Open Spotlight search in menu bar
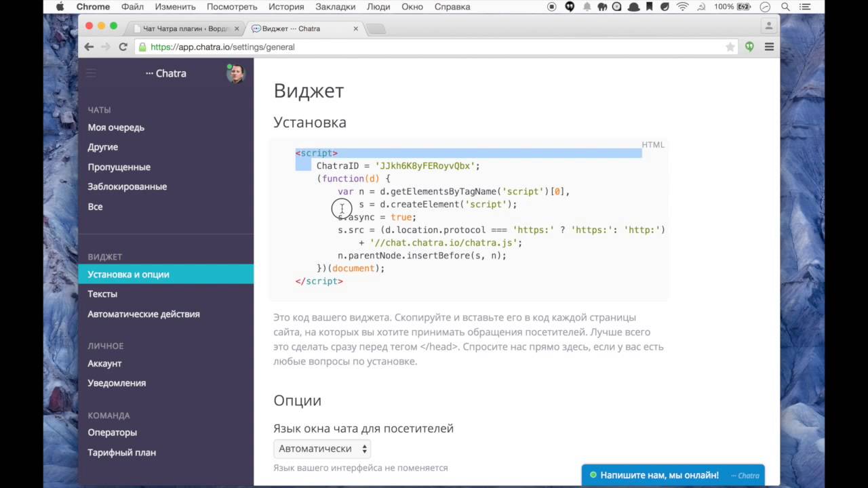This screenshot has width=868, height=488. coord(785,7)
